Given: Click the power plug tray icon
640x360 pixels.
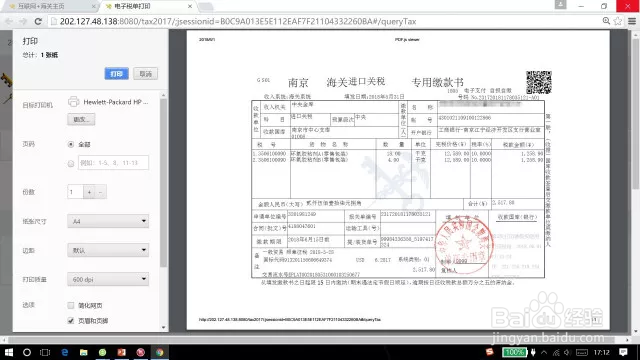Looking at the screenshot, I should (533, 352).
